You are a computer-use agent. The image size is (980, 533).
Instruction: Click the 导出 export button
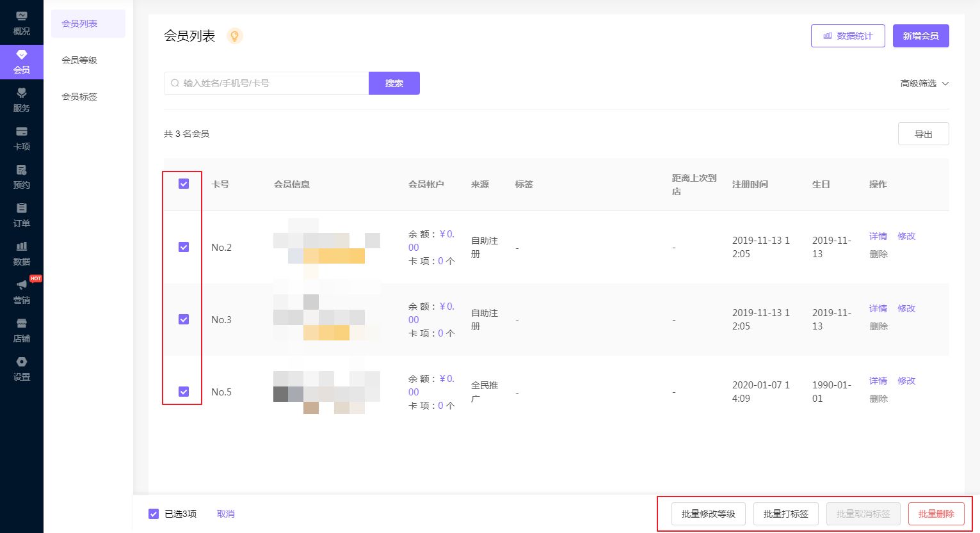coord(924,134)
